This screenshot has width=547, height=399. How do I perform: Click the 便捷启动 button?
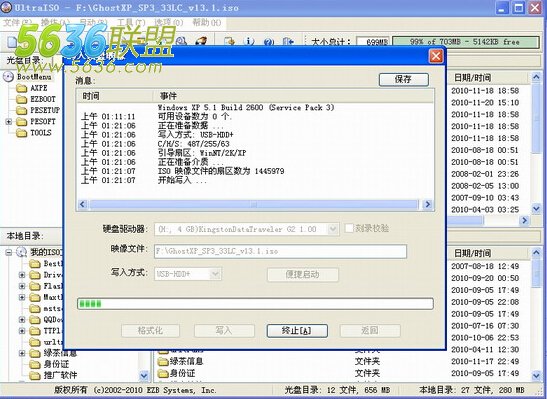point(302,274)
